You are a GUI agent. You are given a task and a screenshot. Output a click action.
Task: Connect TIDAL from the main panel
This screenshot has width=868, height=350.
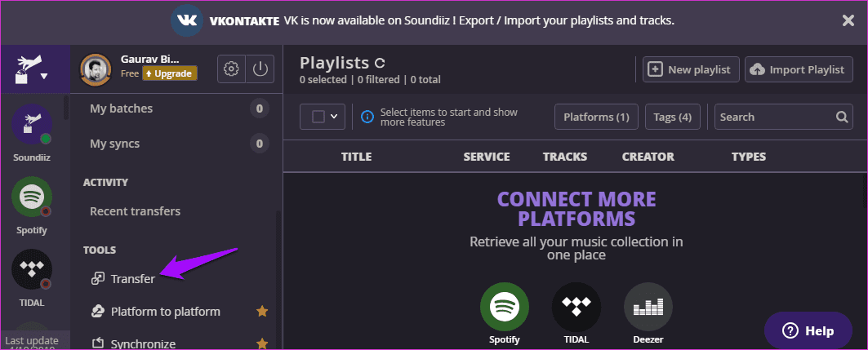576,307
